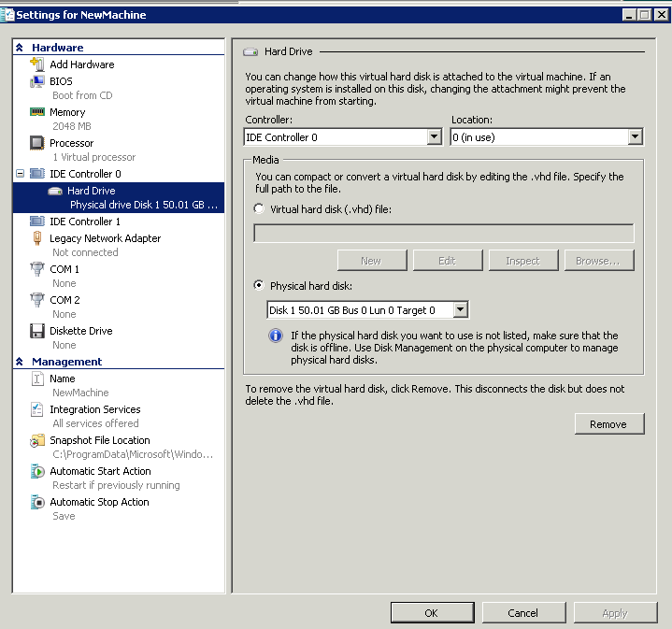Click the Cancel button
The width and height of the screenshot is (672, 629).
[523, 613]
